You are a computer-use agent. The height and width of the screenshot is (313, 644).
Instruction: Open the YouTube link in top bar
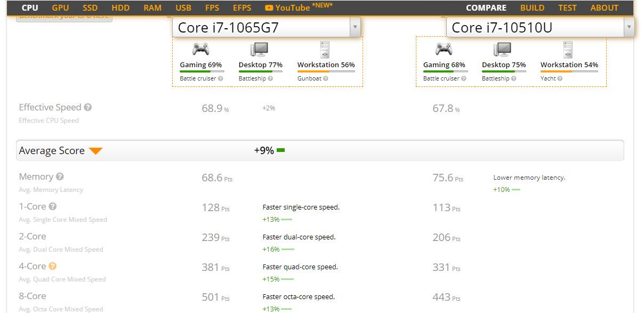(287, 7)
